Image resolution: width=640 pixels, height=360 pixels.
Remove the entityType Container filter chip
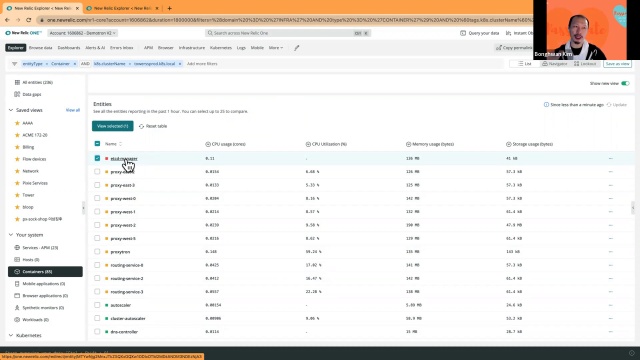coord(75,64)
